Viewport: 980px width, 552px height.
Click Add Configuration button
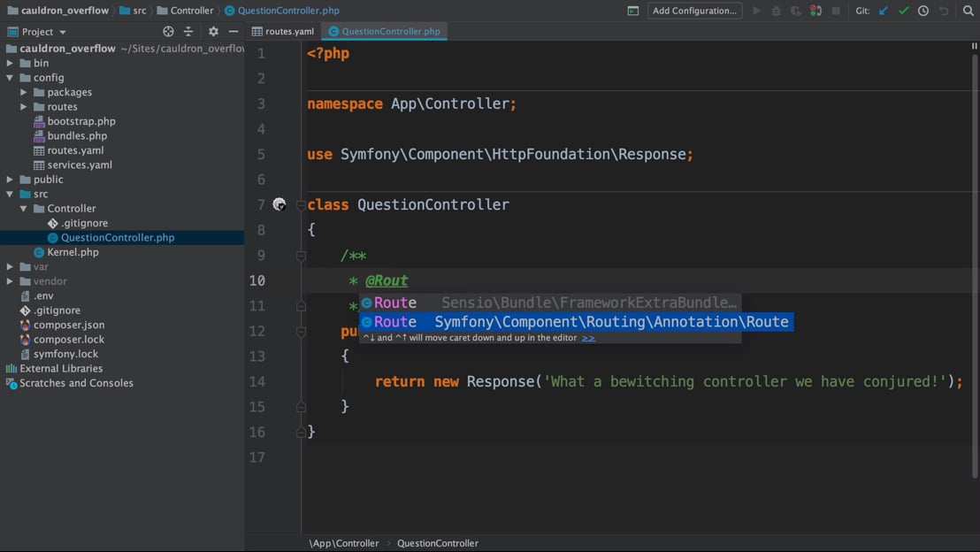point(694,11)
